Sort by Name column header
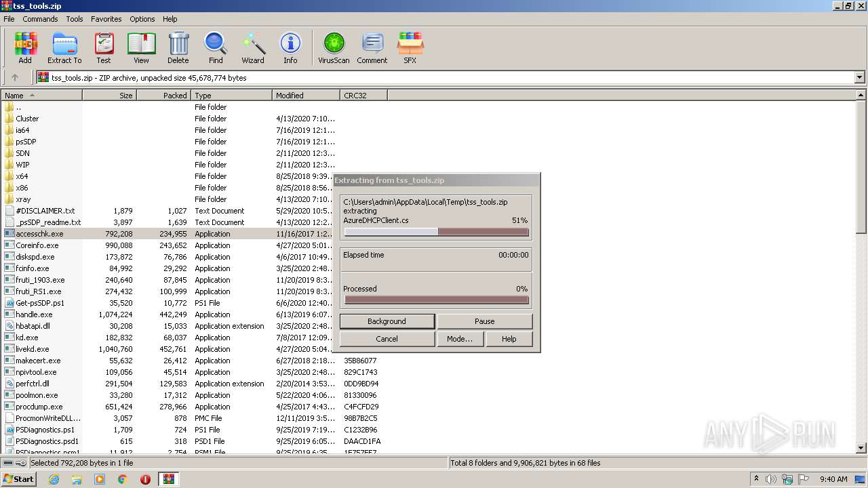This screenshot has height=488, width=868. pos(41,96)
